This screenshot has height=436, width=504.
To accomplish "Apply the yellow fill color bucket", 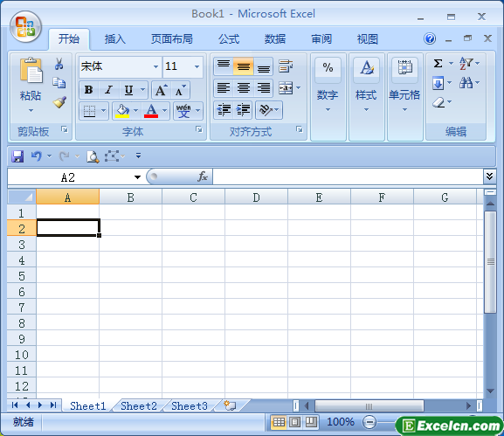I will coord(122,111).
